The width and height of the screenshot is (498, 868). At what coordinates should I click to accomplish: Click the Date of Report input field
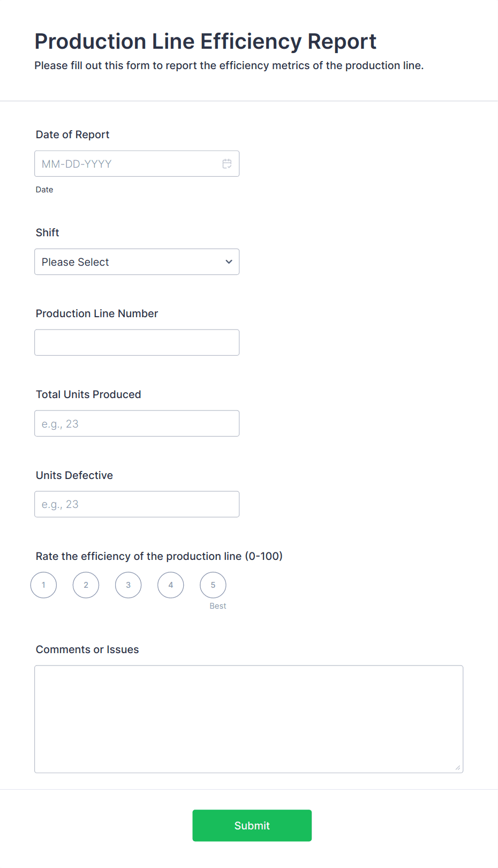[x=137, y=164]
